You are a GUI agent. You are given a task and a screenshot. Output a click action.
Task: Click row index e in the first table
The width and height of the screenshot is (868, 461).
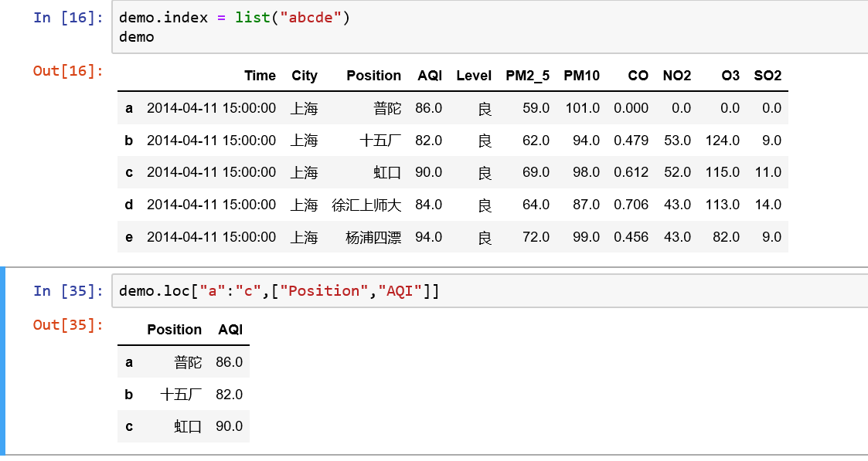[x=129, y=237]
